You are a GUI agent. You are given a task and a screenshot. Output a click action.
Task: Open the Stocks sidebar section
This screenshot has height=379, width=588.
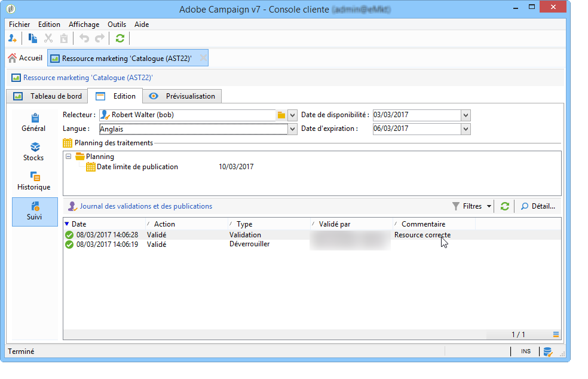click(x=33, y=152)
